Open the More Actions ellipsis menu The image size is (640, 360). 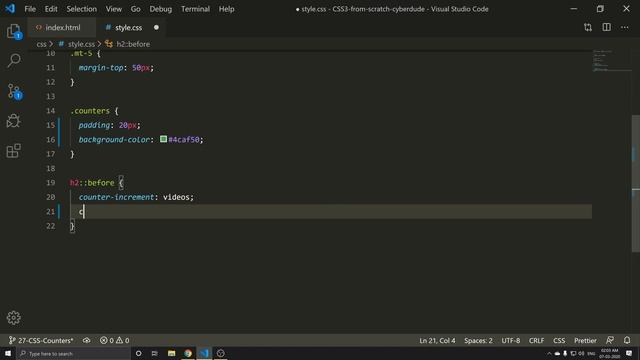(x=624, y=27)
